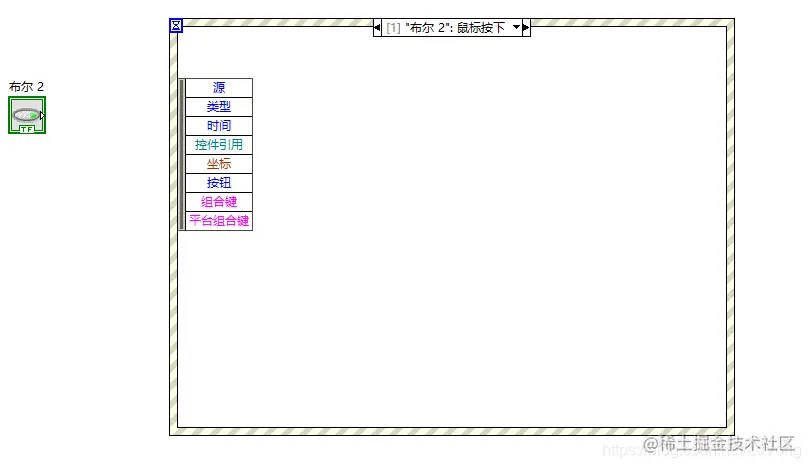This screenshot has height=468, width=810.
Task: Select the 类型 event data item
Action: (x=219, y=107)
